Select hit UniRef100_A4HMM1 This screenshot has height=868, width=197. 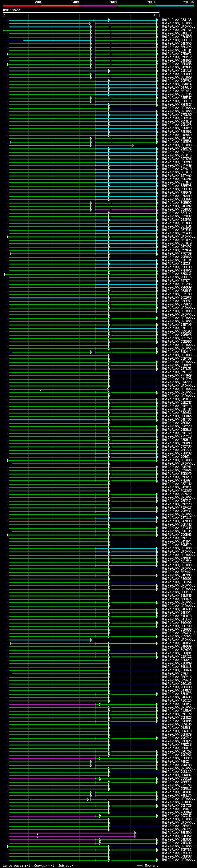[x=177, y=792]
